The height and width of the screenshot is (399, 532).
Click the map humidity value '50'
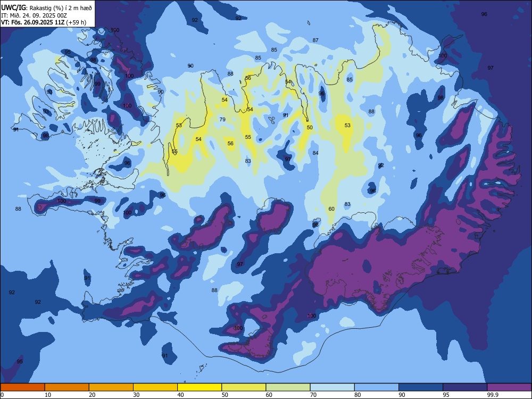310,128
